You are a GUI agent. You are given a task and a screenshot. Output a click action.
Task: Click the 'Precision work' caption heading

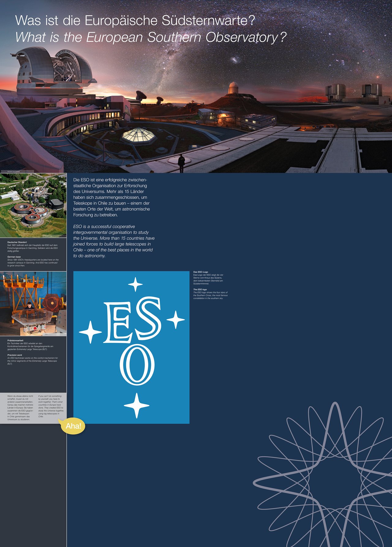(15, 355)
